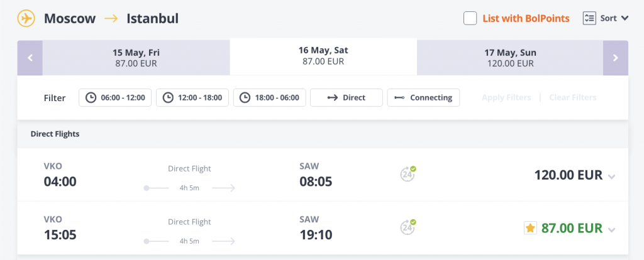Select the 15 May, Fri date tab

(136, 58)
